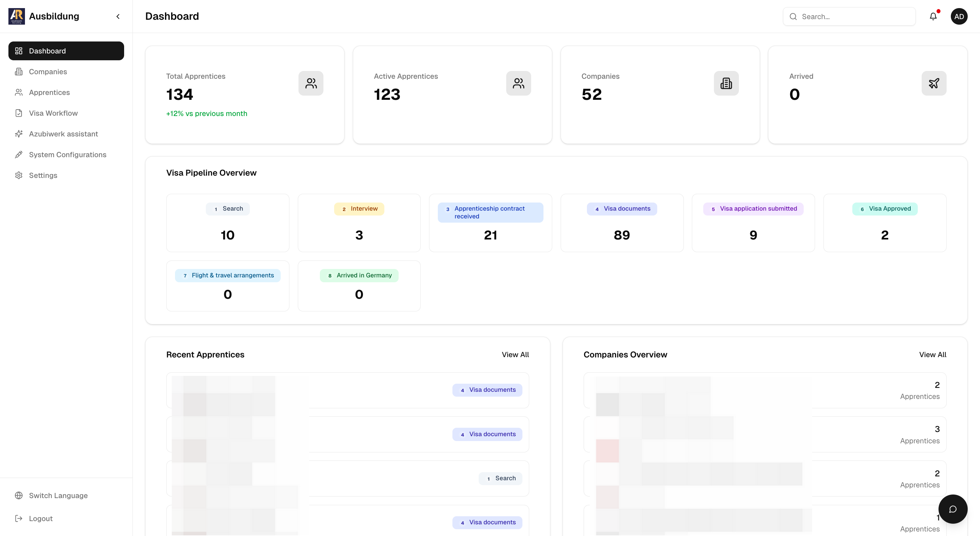
Task: Open Visa Workflow from the sidebar
Action: (66, 113)
